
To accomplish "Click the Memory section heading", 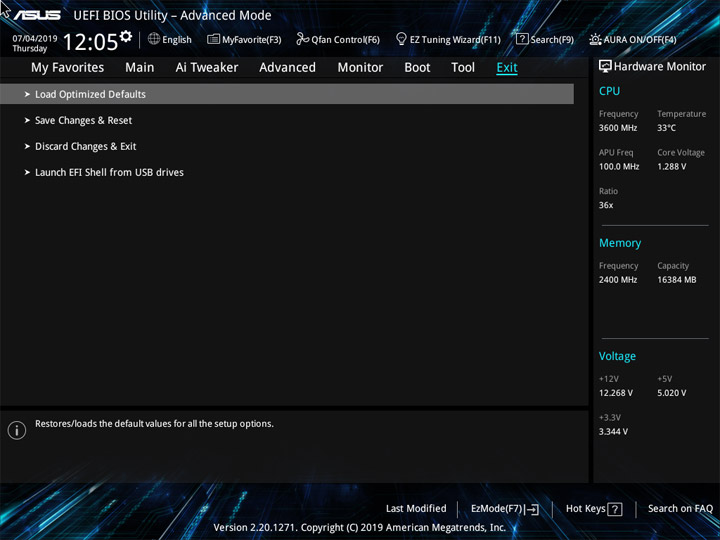I will tap(620, 243).
